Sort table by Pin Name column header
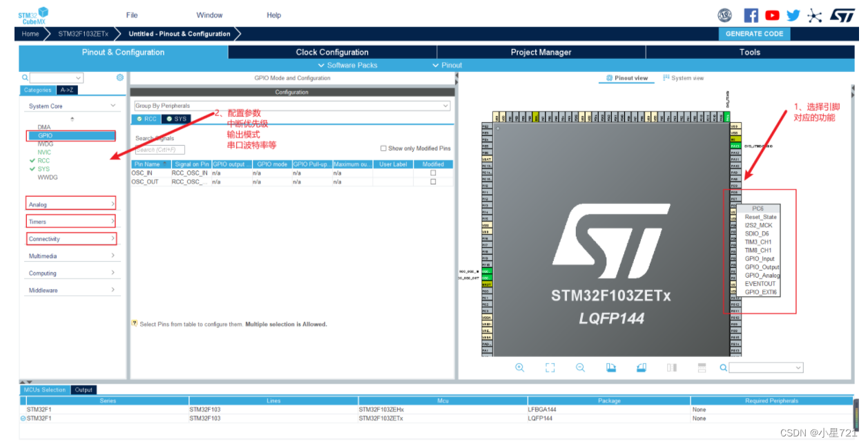Viewport: 868px width, 444px height. click(151, 164)
